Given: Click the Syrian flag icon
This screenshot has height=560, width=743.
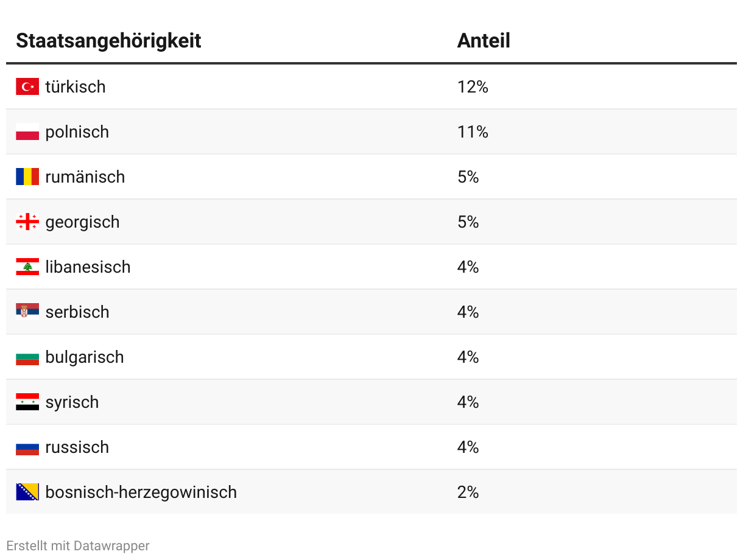Looking at the screenshot, I should pyautogui.click(x=27, y=402).
